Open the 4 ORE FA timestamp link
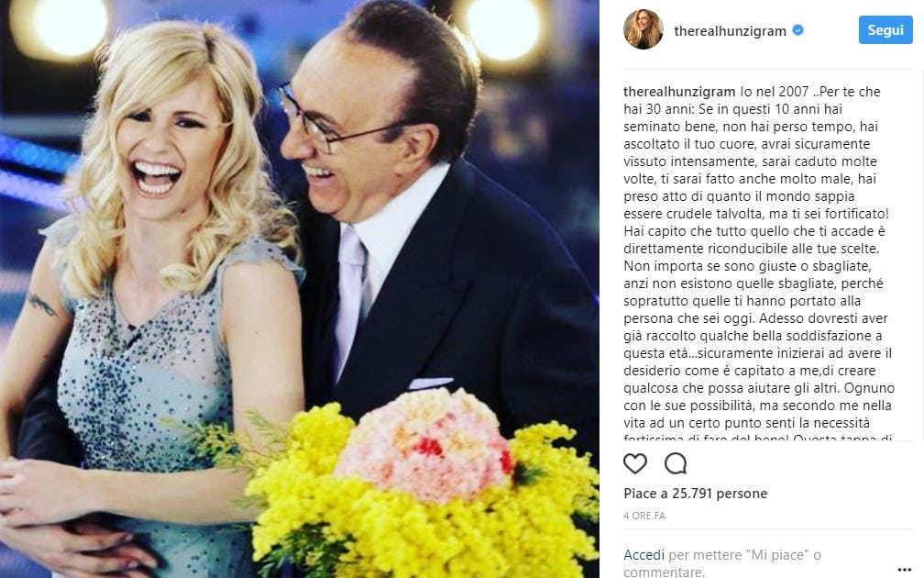924x578 pixels. [x=644, y=516]
